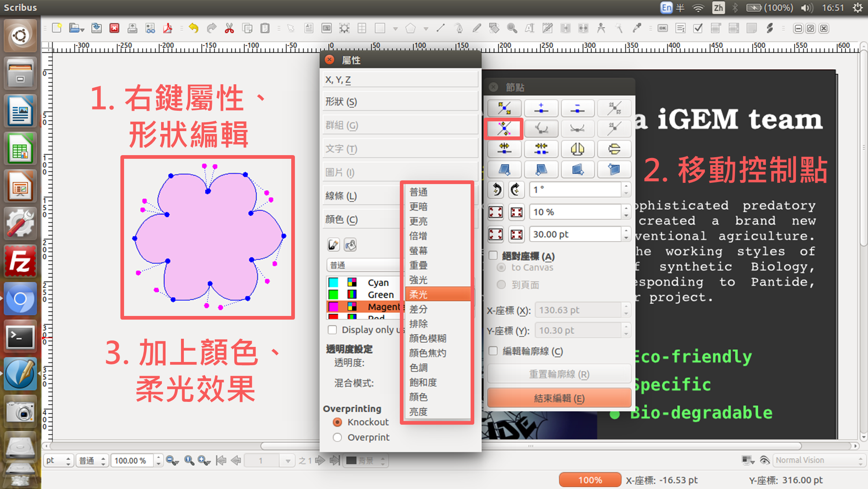Expand the polygon tool dropdown arrow
The height and width of the screenshot is (489, 868).
pyautogui.click(x=426, y=29)
